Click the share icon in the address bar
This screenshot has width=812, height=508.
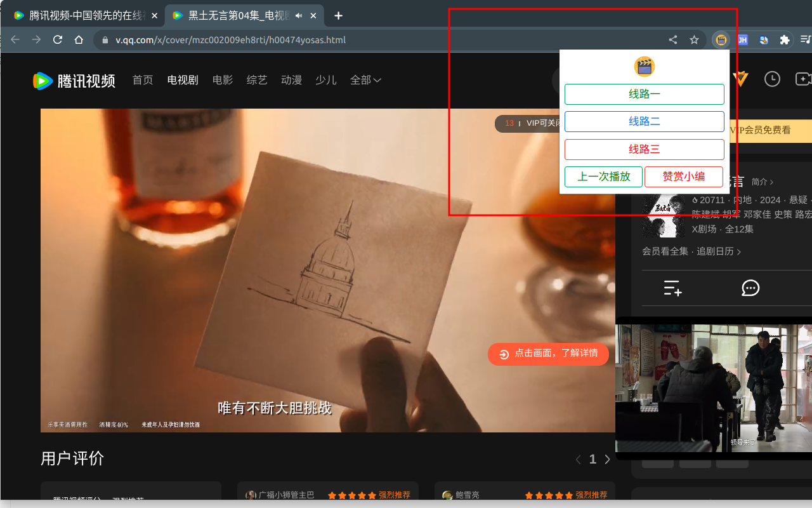[672, 39]
